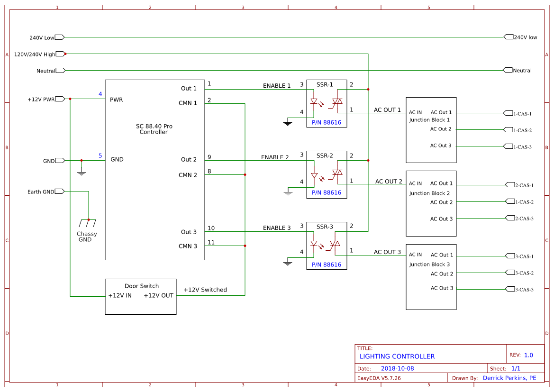
Task: Click the EasyEDA V5.7.26 text
Action: pos(379,378)
